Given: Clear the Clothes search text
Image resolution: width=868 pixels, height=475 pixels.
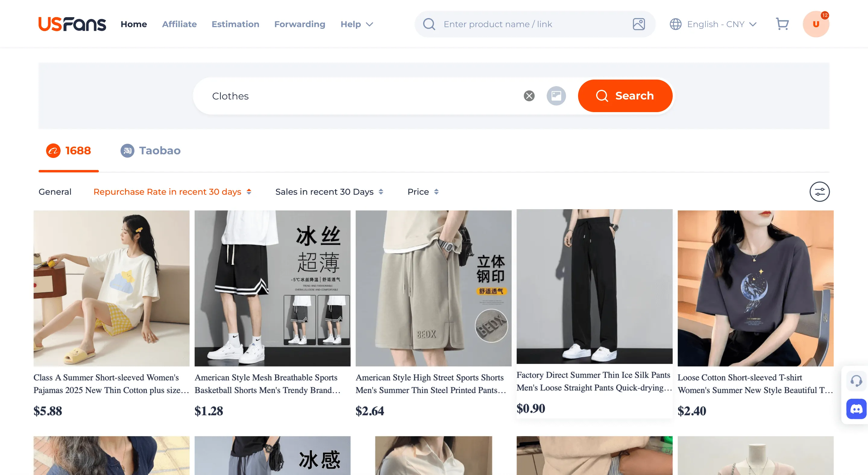Looking at the screenshot, I should point(529,96).
